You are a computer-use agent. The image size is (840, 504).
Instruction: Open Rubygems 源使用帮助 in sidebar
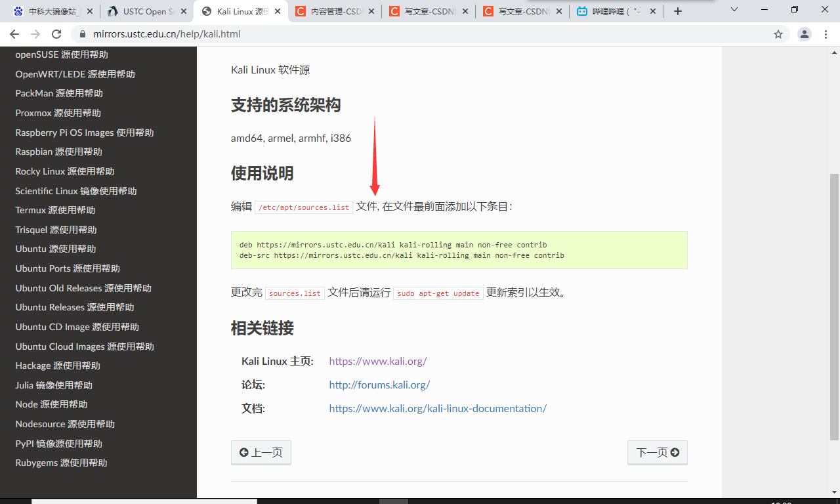tap(61, 463)
